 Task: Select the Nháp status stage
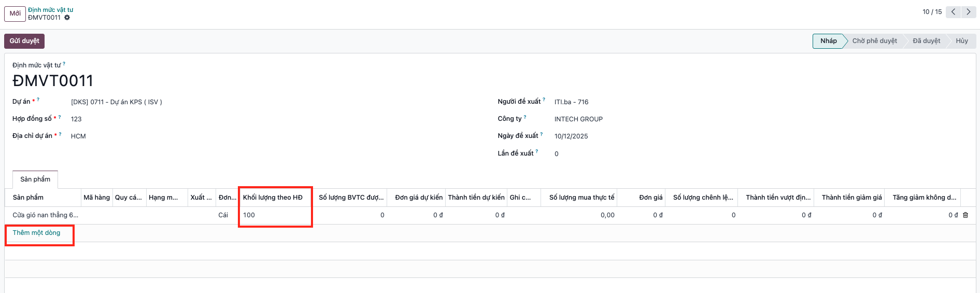pyautogui.click(x=828, y=41)
